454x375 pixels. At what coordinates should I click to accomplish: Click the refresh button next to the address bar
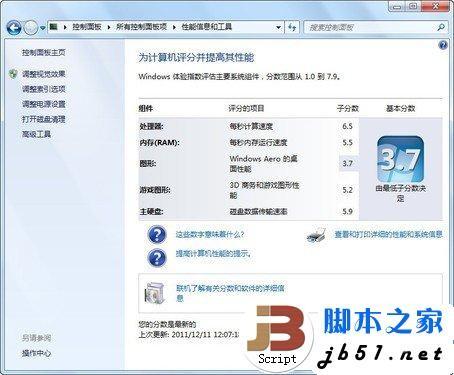(292, 27)
